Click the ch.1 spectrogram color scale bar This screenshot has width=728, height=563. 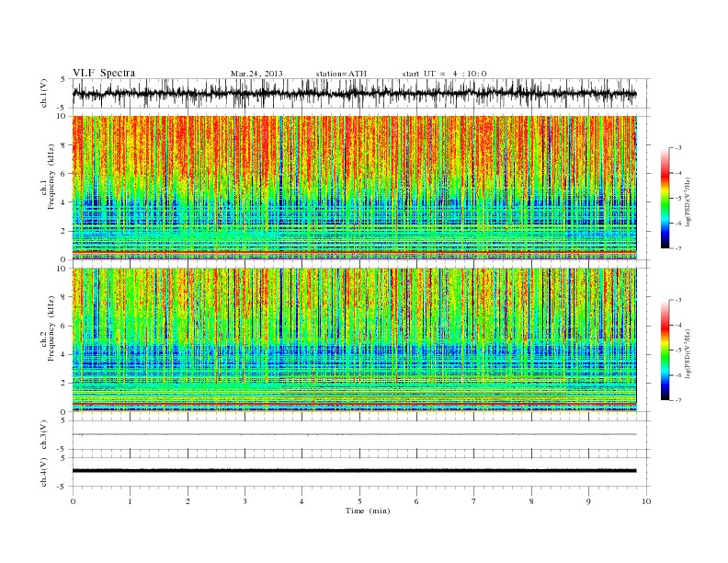[x=665, y=198]
